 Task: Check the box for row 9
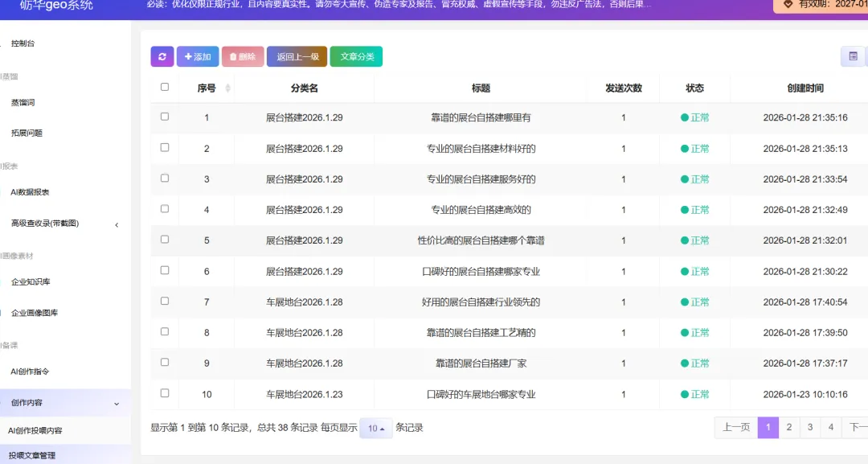click(x=165, y=362)
